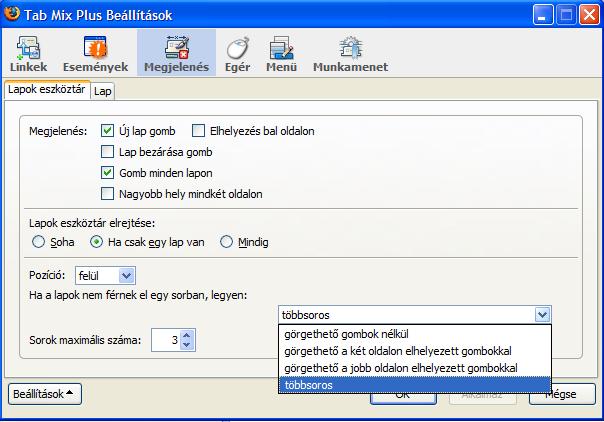The height and width of the screenshot is (422, 604).
Task: Enable Nagyobb hely mindkét oldalon
Action: pyautogui.click(x=107, y=193)
